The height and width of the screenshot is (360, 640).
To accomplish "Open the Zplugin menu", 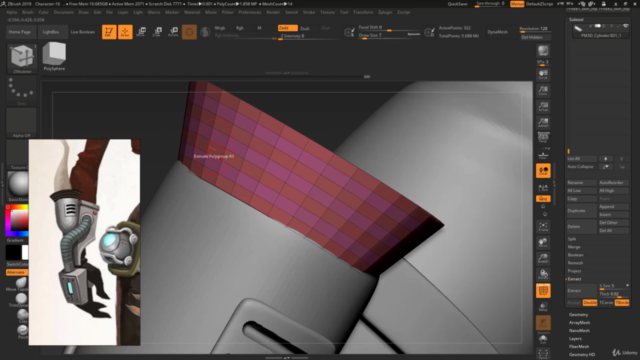I will click(385, 12).
